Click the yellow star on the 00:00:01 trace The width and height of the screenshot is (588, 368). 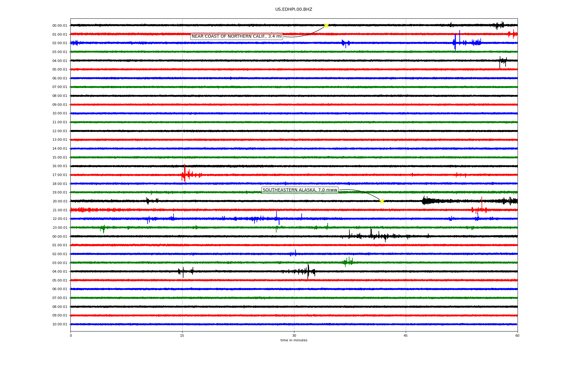pos(326,25)
